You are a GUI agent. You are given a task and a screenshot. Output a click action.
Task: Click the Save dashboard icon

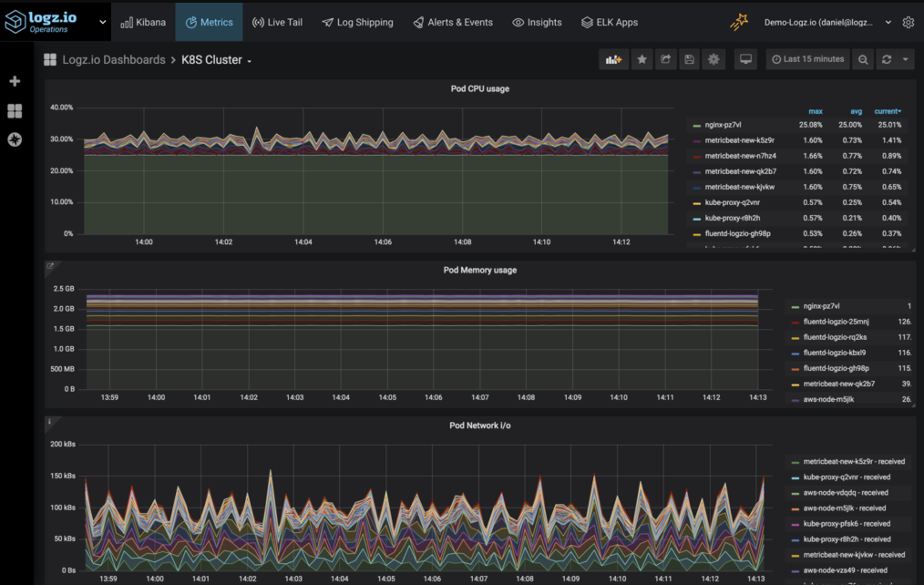[x=690, y=59]
